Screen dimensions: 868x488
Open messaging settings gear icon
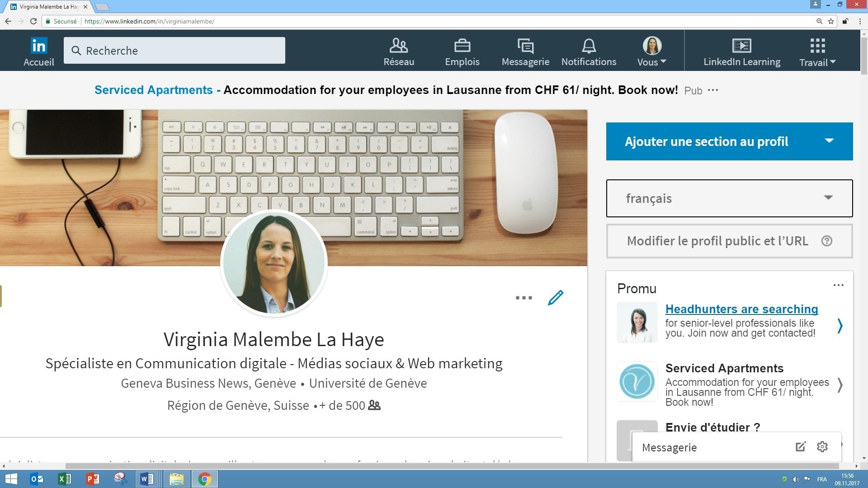822,447
